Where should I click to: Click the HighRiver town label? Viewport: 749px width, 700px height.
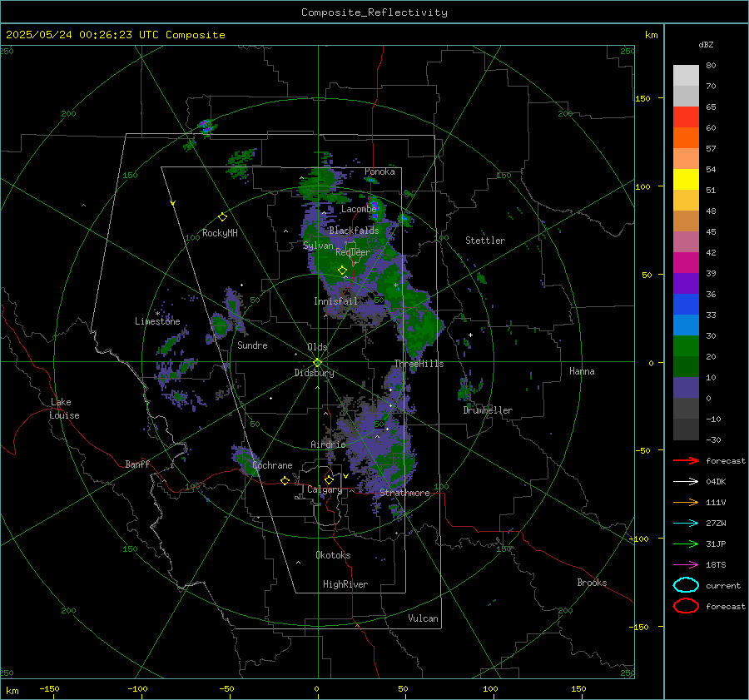pos(345,584)
